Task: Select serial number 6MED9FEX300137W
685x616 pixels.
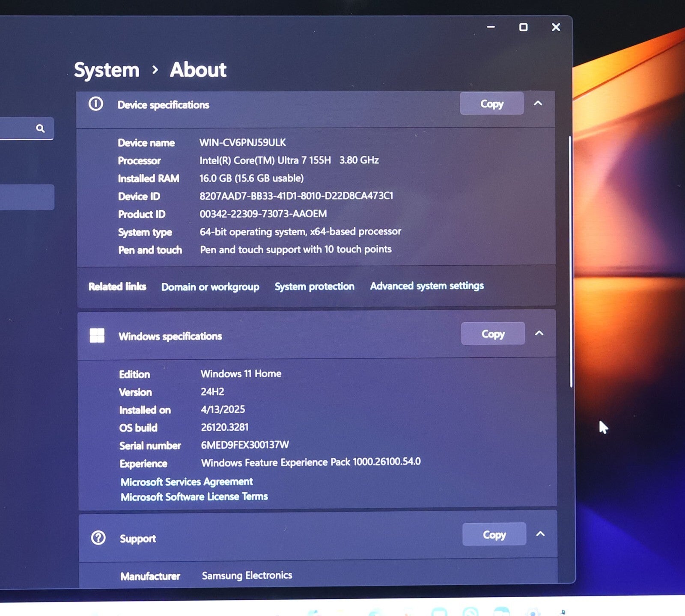Action: (x=245, y=445)
